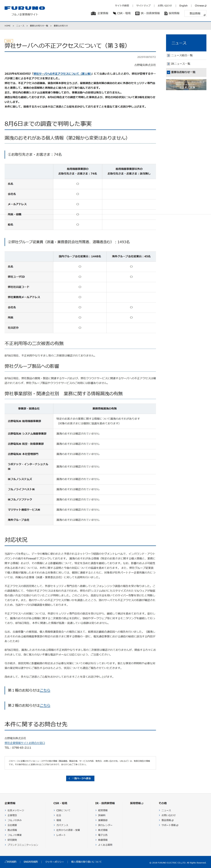Open 拠点情報 in the footer
Screen dimensions: 211x868
pyautogui.click(x=12, y=830)
